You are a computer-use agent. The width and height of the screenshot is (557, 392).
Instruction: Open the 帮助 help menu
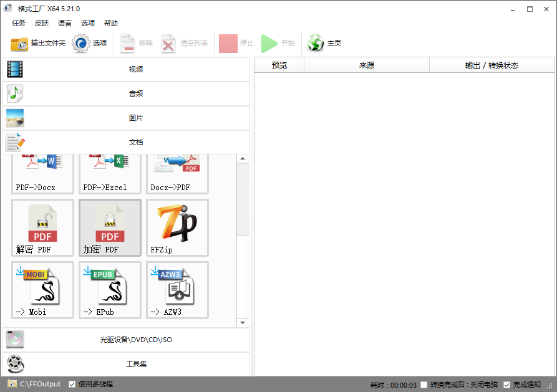pyautogui.click(x=110, y=23)
